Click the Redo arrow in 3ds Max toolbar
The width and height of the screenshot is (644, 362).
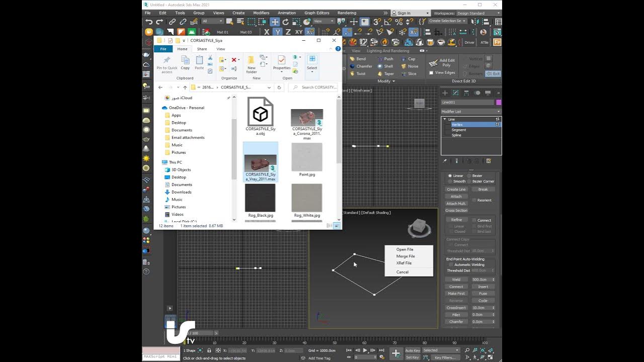pyautogui.click(x=159, y=22)
